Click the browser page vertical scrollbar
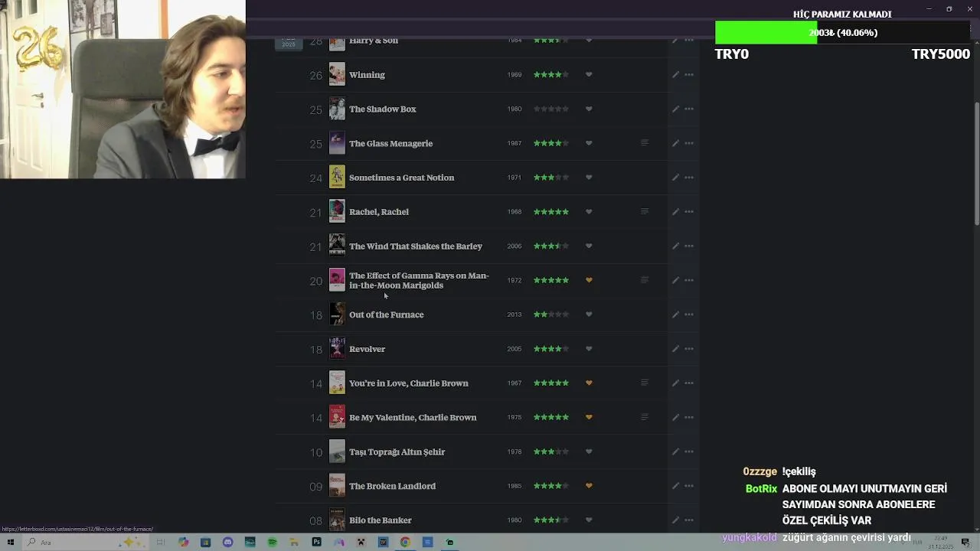The height and width of the screenshot is (551, 980). coord(976,165)
